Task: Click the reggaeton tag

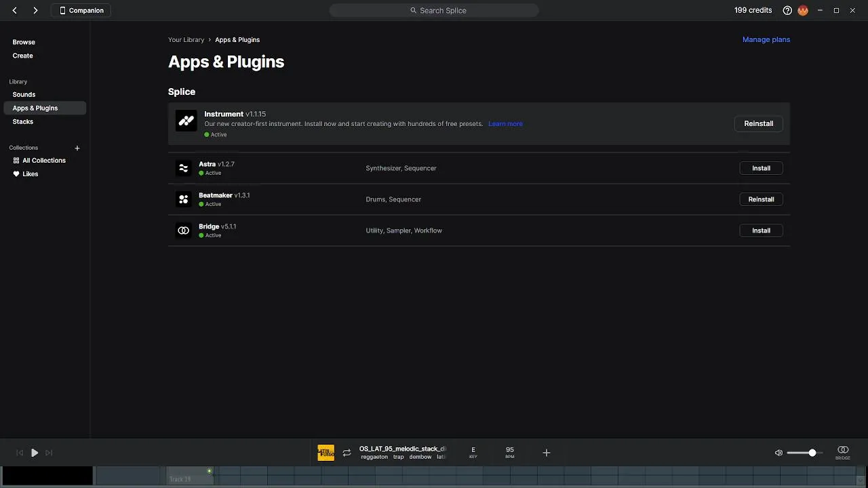Action: point(374,457)
